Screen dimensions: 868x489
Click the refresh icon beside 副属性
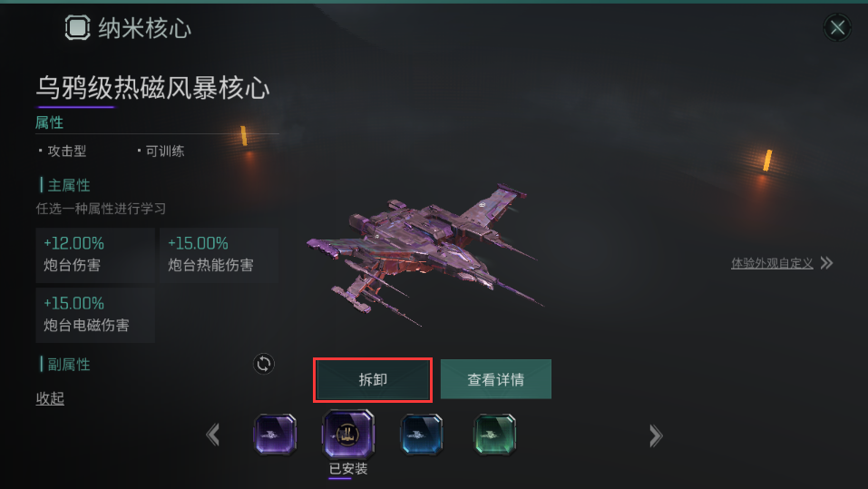[264, 364]
